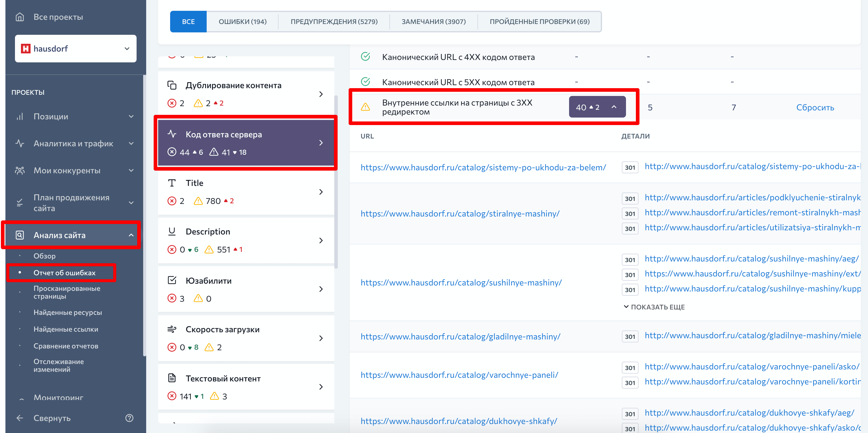Expand ПОКАЗАТЬ ЕЩЕ under sushilnye-mashiny
The width and height of the screenshot is (868, 433).
point(654,307)
